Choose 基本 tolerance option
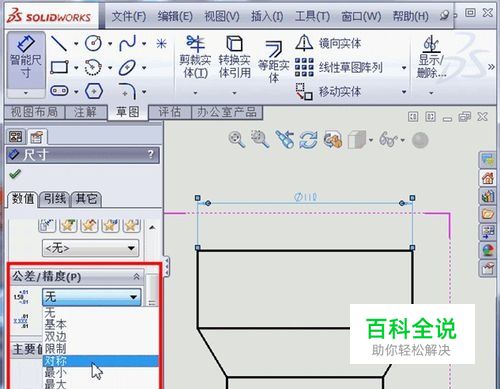The width and height of the screenshot is (500, 389). click(100, 324)
